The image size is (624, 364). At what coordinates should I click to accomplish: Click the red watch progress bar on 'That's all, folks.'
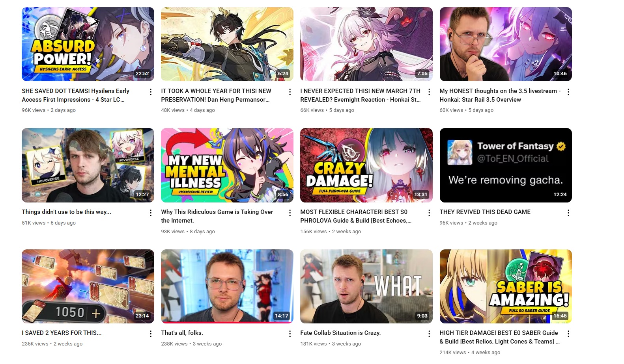pos(227,323)
